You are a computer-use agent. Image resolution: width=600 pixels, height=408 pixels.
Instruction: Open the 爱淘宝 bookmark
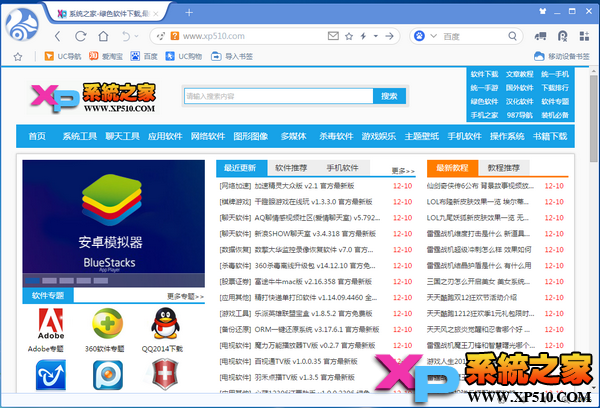pos(106,56)
